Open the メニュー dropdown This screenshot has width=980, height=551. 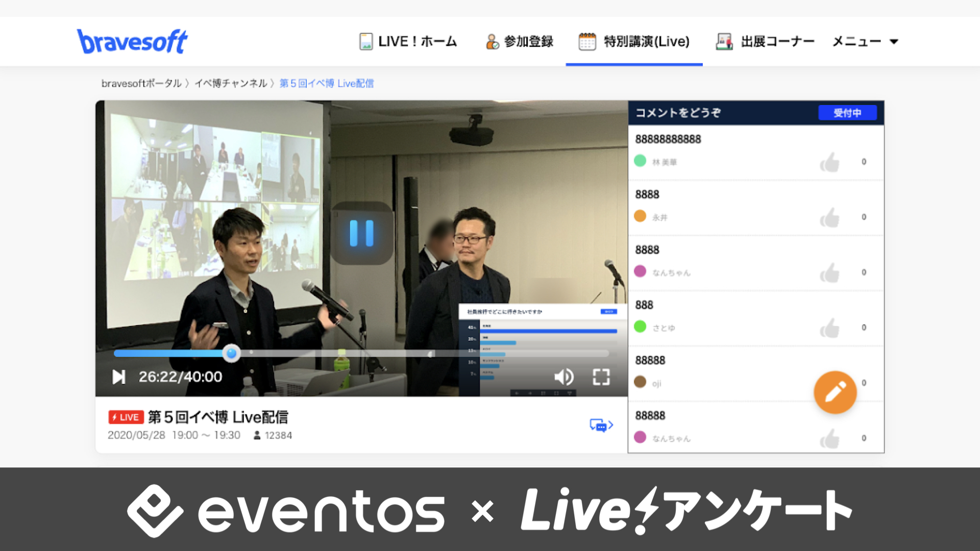click(864, 41)
